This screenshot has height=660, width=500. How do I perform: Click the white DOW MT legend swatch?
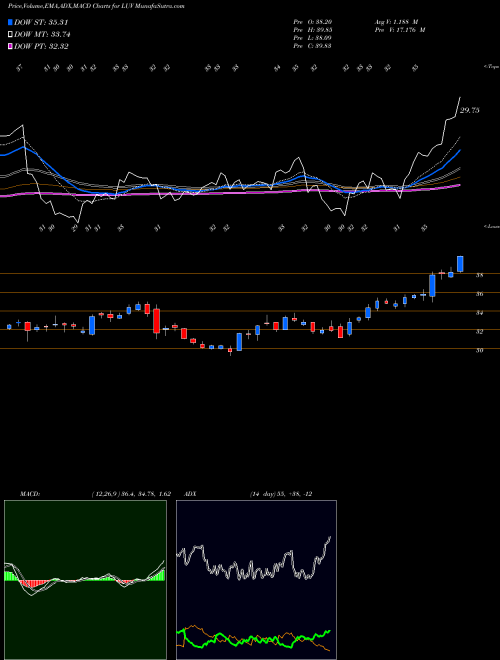[10, 35]
